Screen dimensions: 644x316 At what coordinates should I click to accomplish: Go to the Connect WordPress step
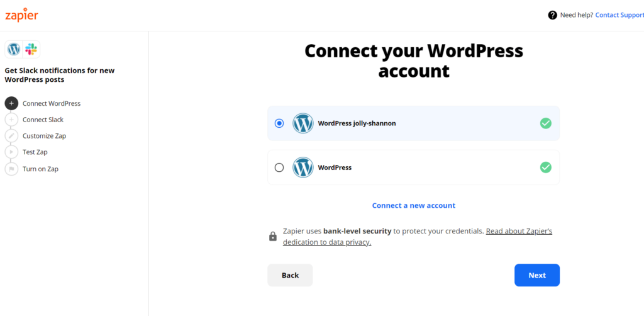[52, 104]
